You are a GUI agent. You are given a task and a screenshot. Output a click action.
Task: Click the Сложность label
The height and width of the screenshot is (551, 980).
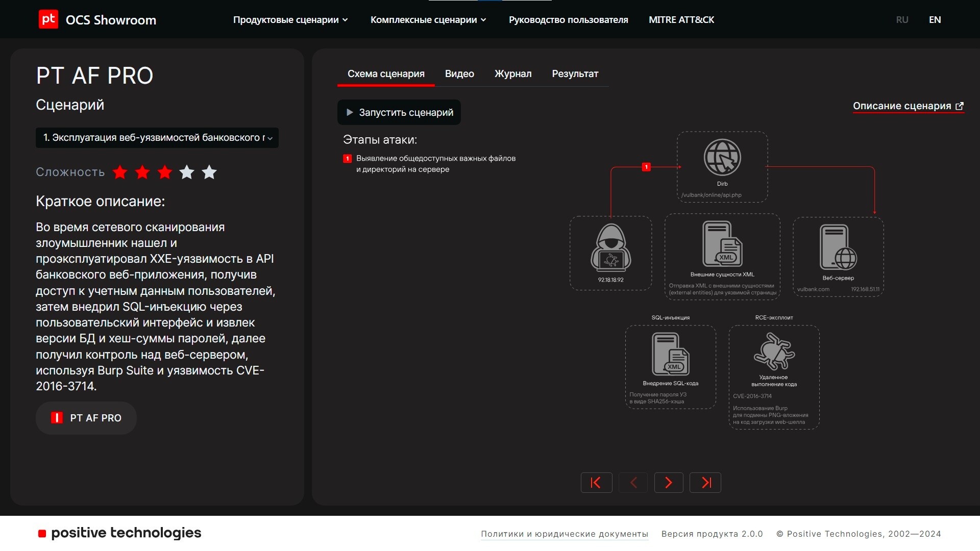click(x=70, y=172)
